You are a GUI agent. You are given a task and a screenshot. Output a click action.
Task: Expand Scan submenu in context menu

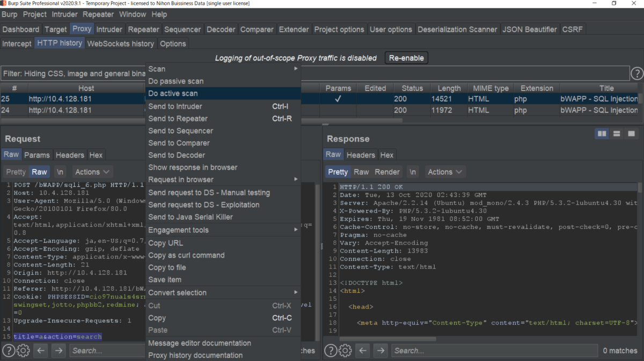(223, 69)
